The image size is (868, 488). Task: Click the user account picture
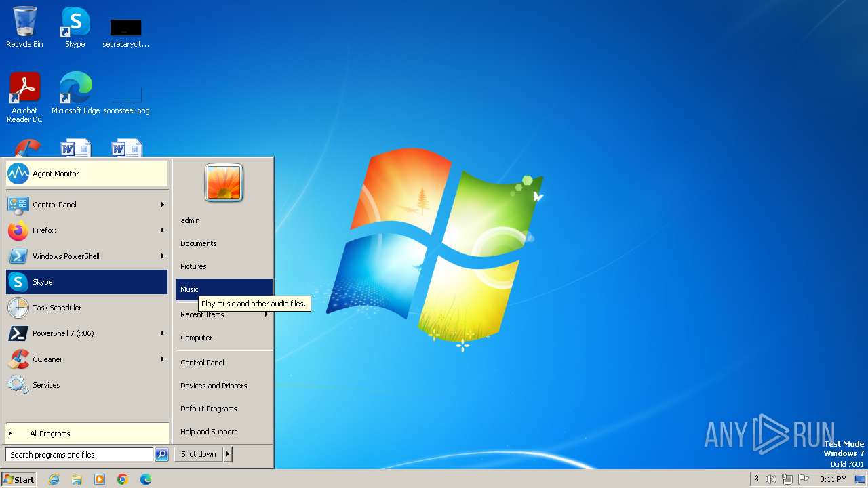[224, 183]
